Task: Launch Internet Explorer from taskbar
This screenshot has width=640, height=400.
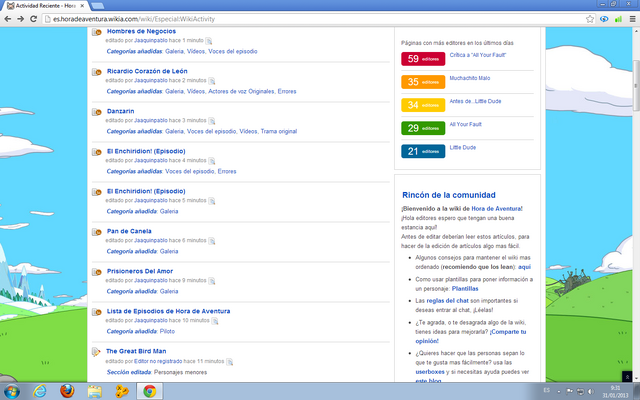Action: click(x=40, y=391)
